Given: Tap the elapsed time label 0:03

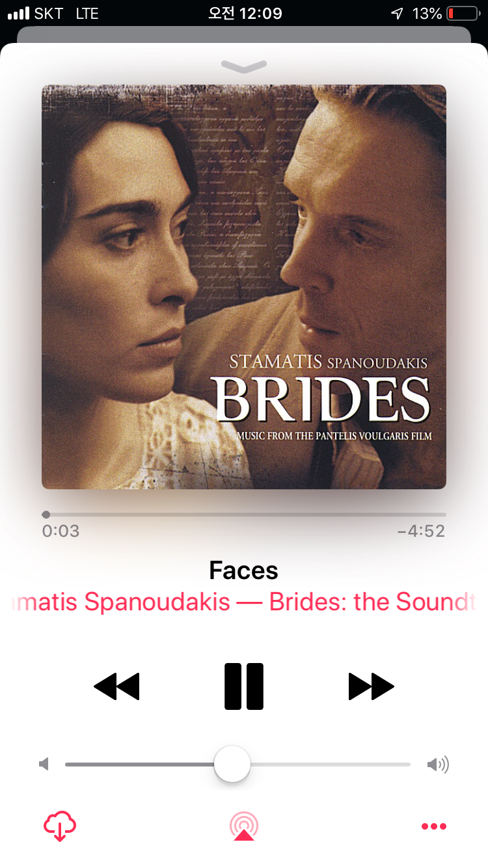Looking at the screenshot, I should pyautogui.click(x=61, y=531).
